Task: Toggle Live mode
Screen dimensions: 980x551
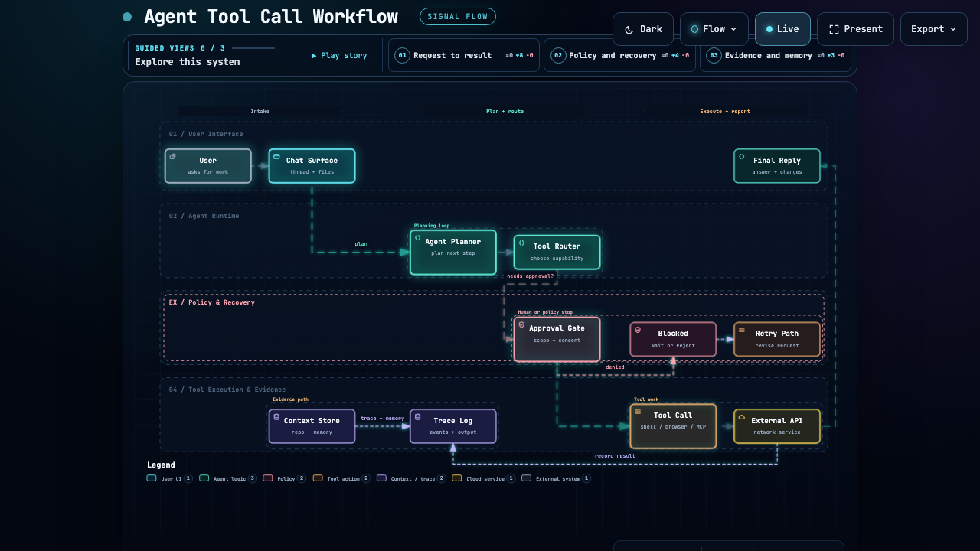Action: click(782, 29)
